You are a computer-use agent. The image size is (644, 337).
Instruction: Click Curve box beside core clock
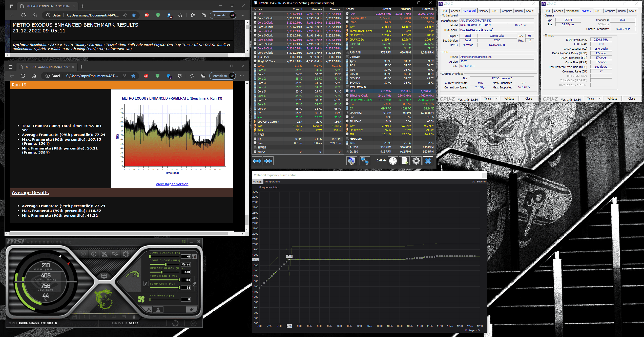(186, 264)
